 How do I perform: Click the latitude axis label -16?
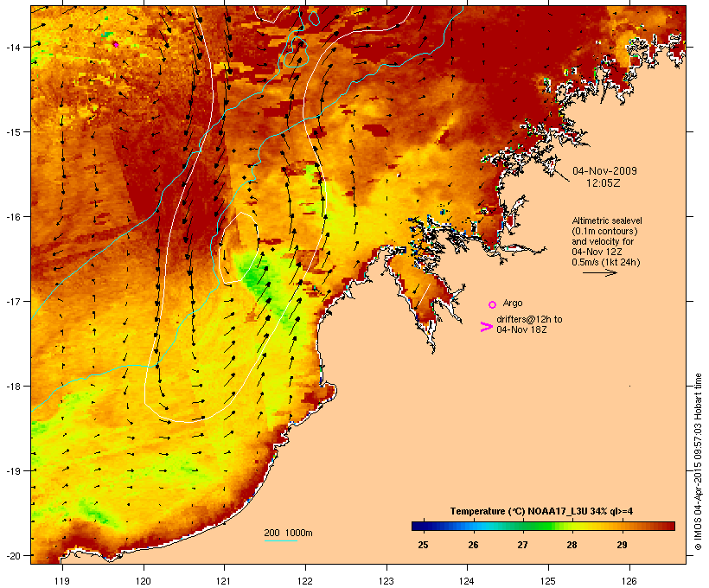13,217
